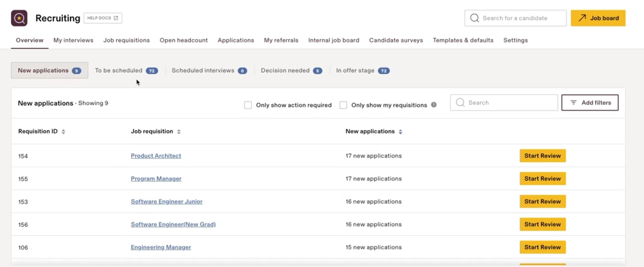Open the Job requisitions menu tab

[x=126, y=41]
